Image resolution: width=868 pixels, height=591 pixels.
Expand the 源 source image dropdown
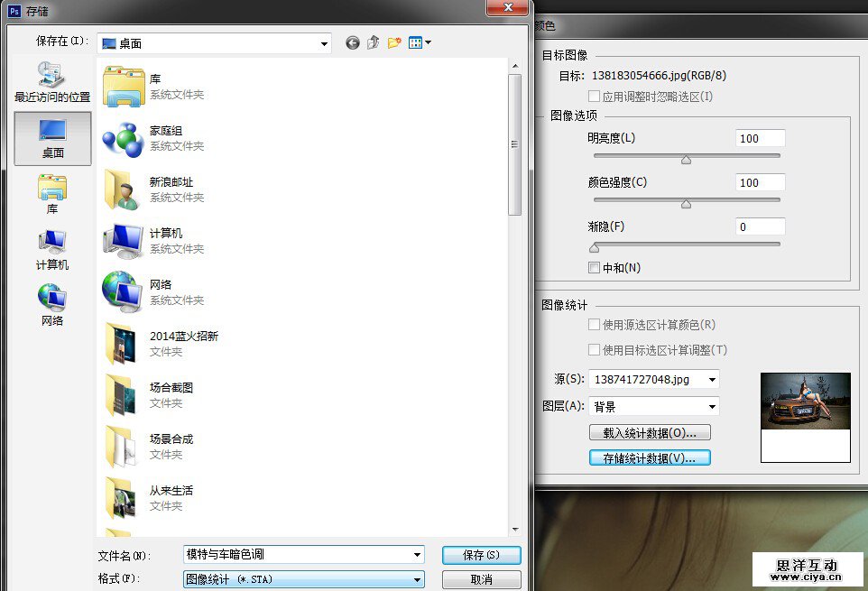(x=712, y=380)
